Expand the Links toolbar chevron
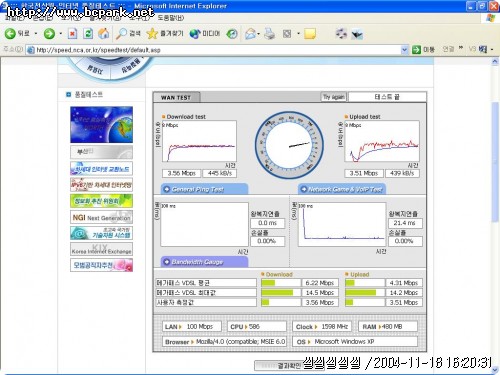 pyautogui.click(x=461, y=48)
